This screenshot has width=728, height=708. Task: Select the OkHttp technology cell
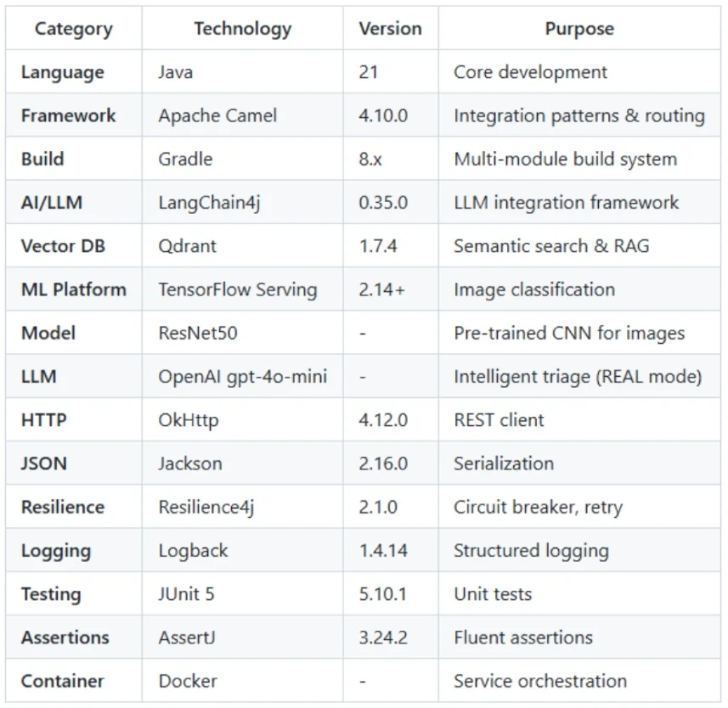point(188,420)
